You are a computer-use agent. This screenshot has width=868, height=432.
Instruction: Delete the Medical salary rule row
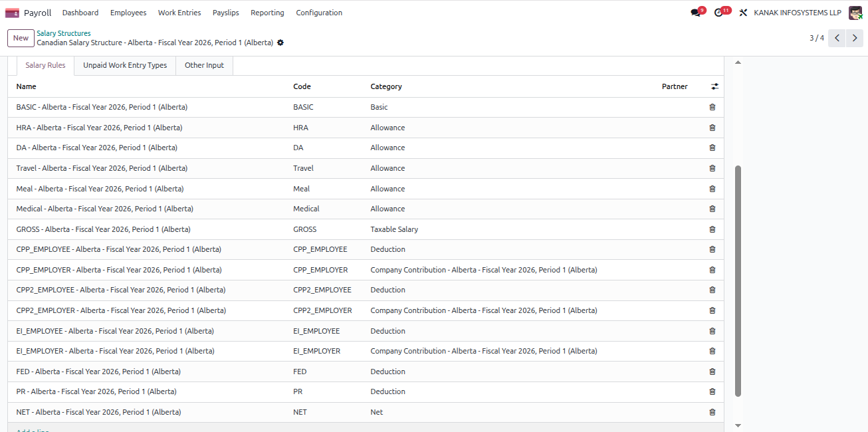[712, 209]
